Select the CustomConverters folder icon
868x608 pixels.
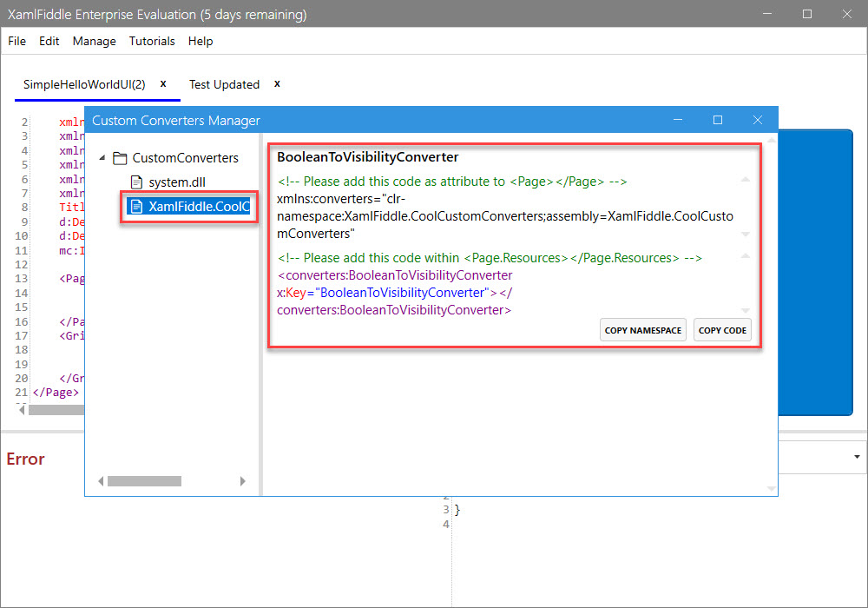(120, 158)
